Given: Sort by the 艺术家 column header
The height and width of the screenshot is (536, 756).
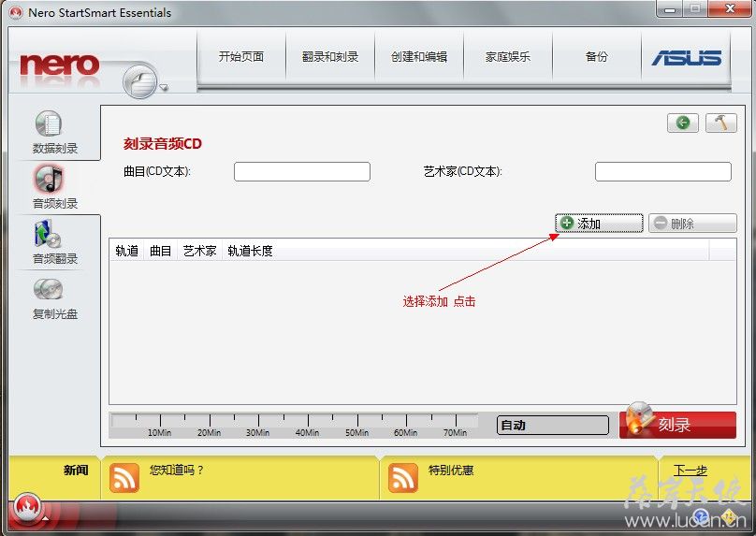Looking at the screenshot, I should (x=199, y=251).
